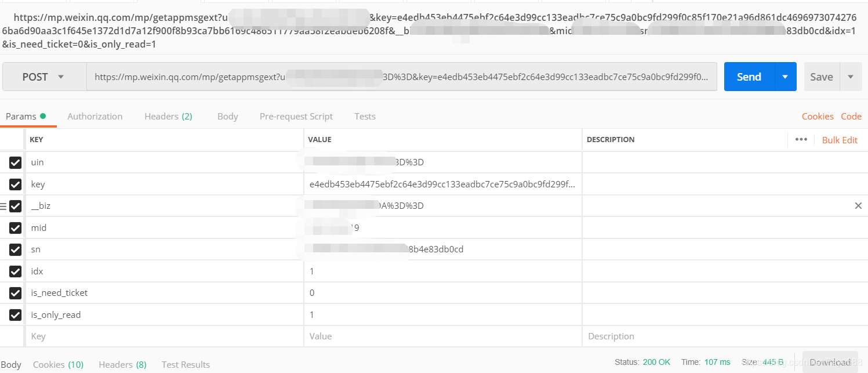
Task: Switch to Bulk Edit mode
Action: point(840,140)
